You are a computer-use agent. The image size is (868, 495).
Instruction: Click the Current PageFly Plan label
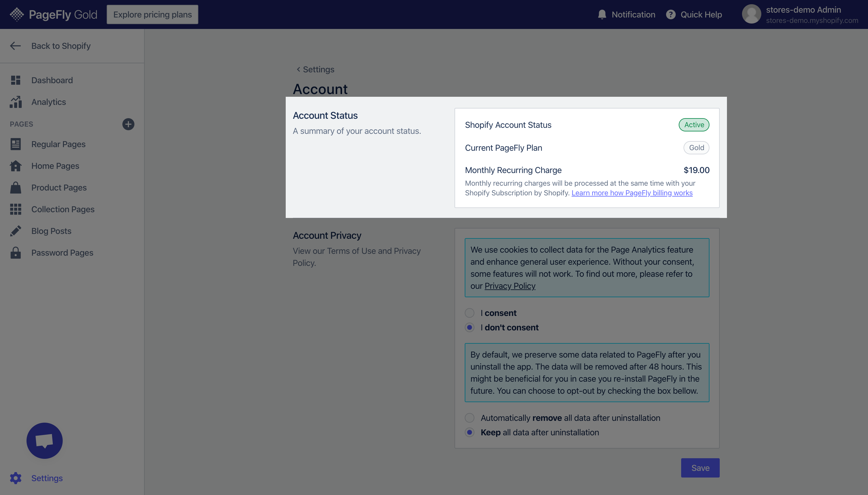pos(503,148)
